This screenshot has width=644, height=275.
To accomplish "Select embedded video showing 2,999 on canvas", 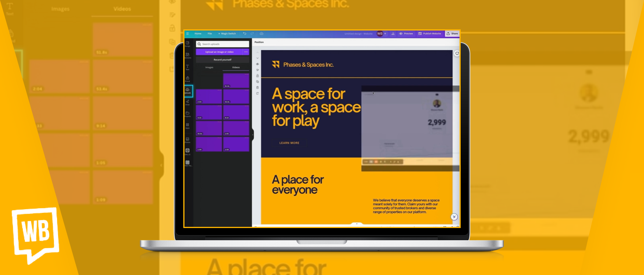I will point(410,128).
